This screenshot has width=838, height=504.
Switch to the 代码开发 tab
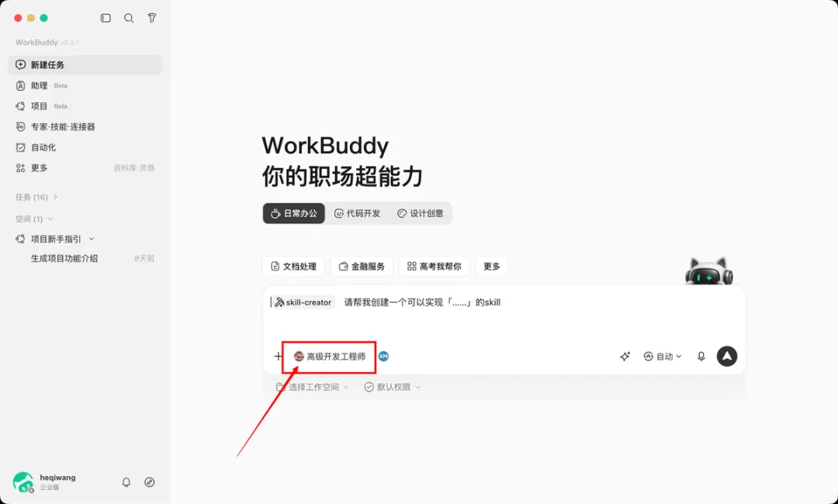click(x=357, y=213)
